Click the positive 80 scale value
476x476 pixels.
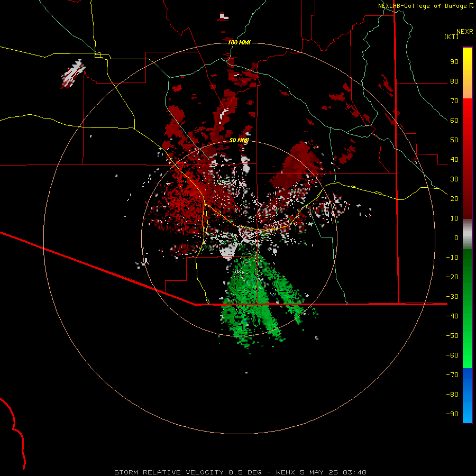tap(454, 81)
